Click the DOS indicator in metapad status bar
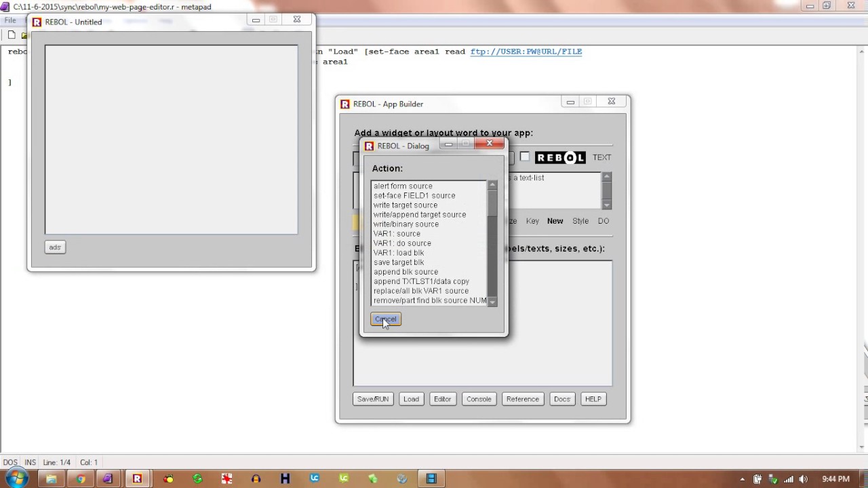Image resolution: width=868 pixels, height=488 pixels. pyautogui.click(x=10, y=462)
